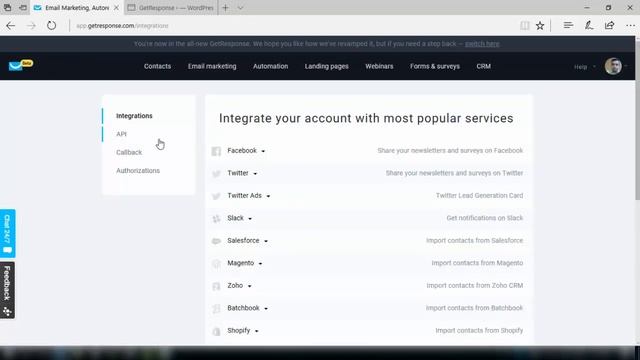Select Callback in the sidebar
This screenshot has width=640, height=360.
pos(129,152)
